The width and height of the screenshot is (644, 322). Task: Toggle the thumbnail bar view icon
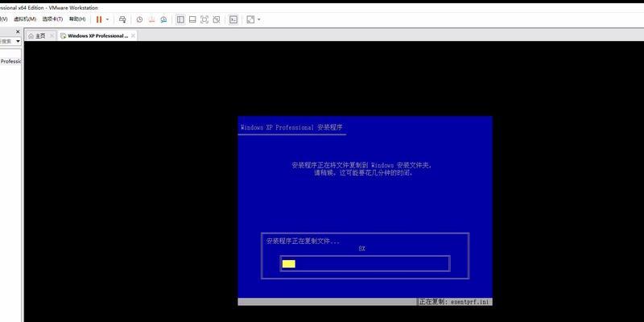[x=192, y=19]
